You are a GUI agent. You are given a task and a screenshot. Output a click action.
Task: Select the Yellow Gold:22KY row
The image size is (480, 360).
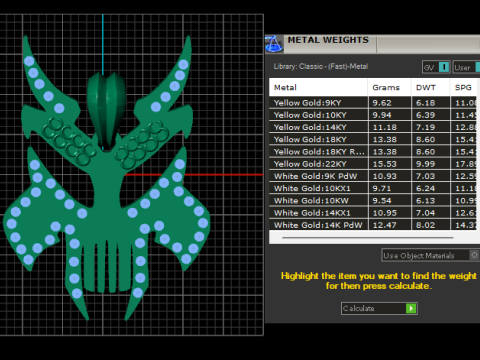tap(373, 164)
